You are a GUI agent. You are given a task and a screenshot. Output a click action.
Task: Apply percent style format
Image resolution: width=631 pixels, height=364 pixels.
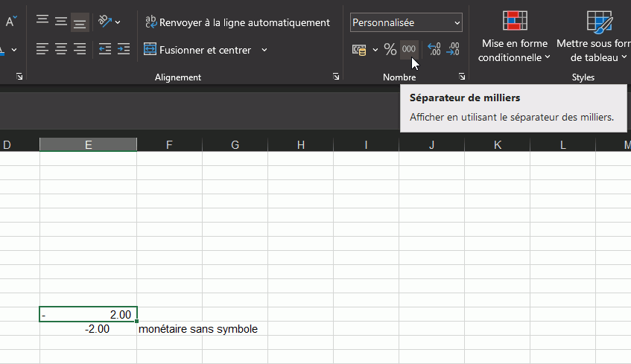click(390, 50)
